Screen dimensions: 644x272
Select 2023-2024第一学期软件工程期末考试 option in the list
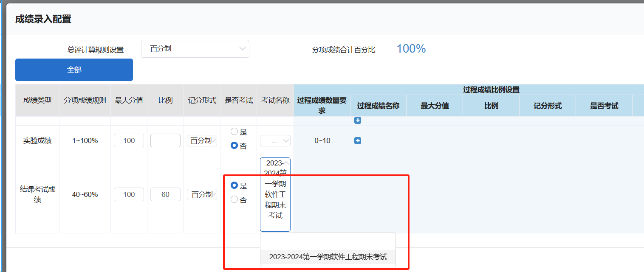[328, 257]
